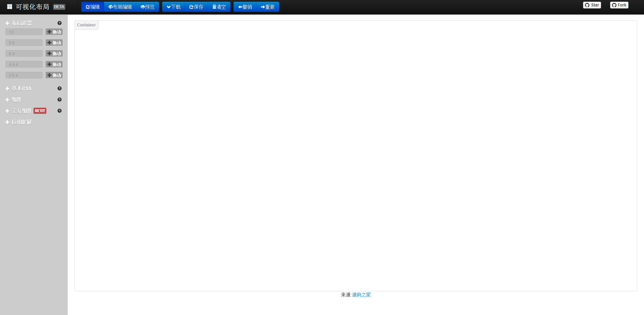Click 清空 to clear the layout
Viewport: 644px width, 315px height.
tap(219, 7)
